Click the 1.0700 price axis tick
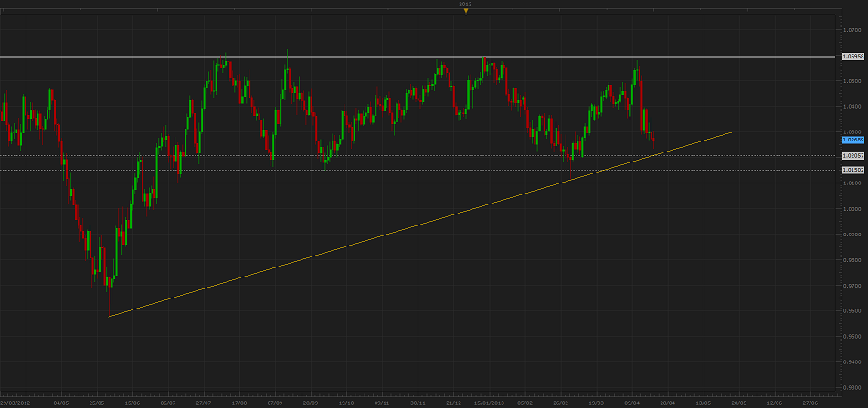 tap(852, 29)
